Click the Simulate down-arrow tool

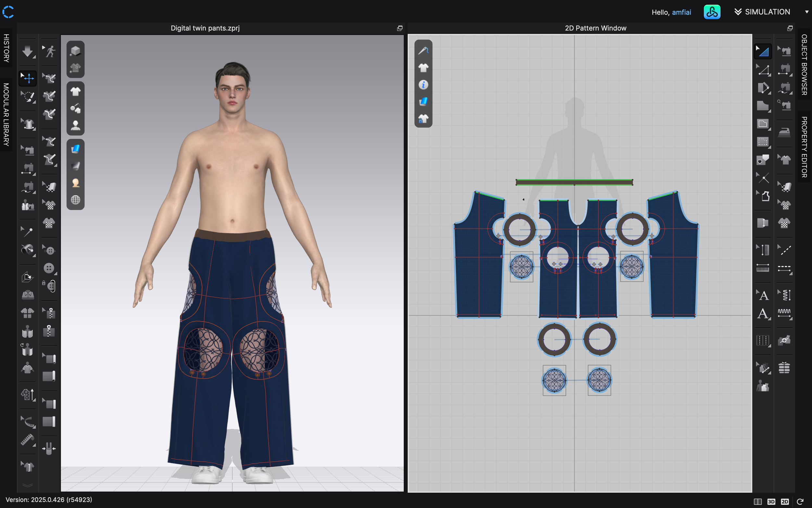(27, 51)
